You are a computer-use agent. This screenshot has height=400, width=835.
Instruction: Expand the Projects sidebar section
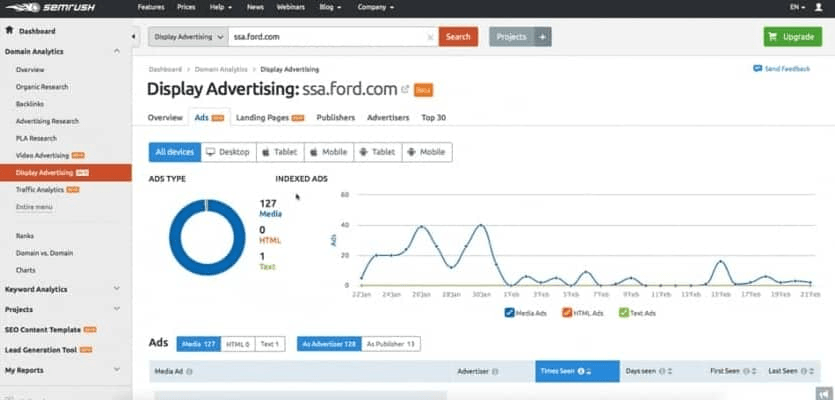click(117, 309)
